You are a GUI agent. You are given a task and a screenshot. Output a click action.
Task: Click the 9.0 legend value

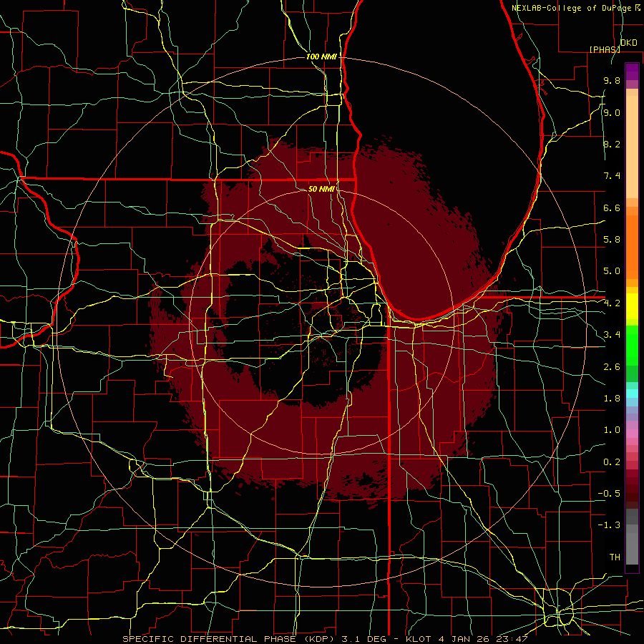[612, 112]
